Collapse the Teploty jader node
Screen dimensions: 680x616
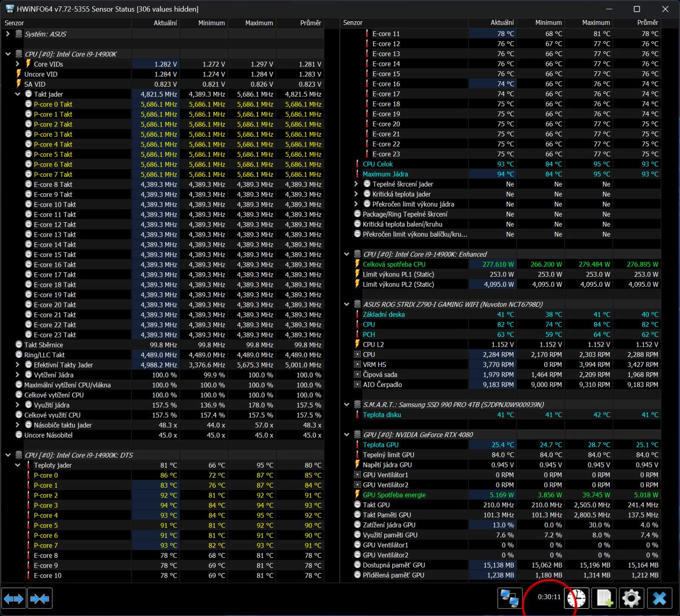click(17, 465)
